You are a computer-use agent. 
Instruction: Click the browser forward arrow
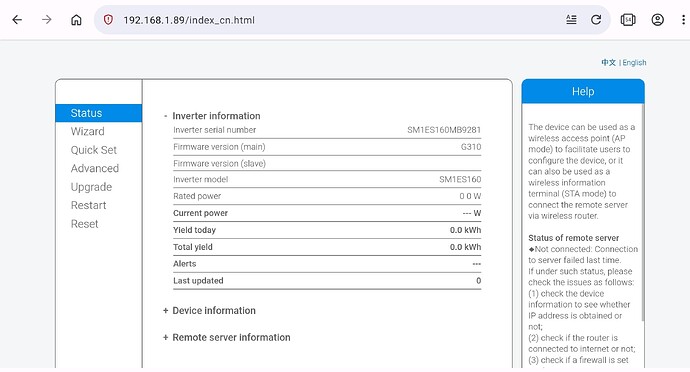(47, 20)
